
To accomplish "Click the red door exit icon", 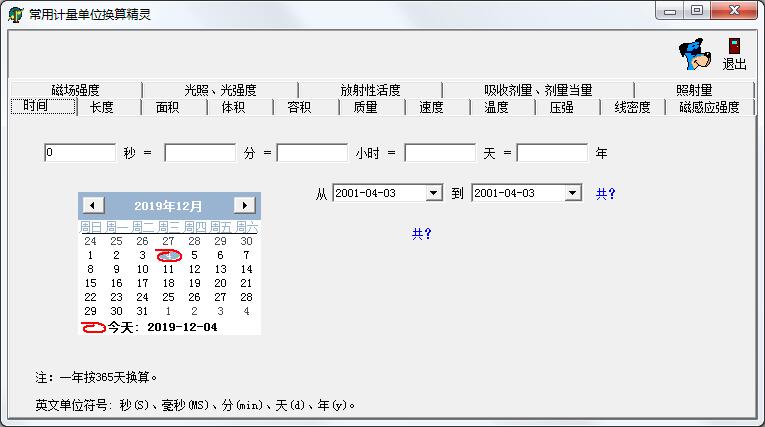I will (734, 46).
